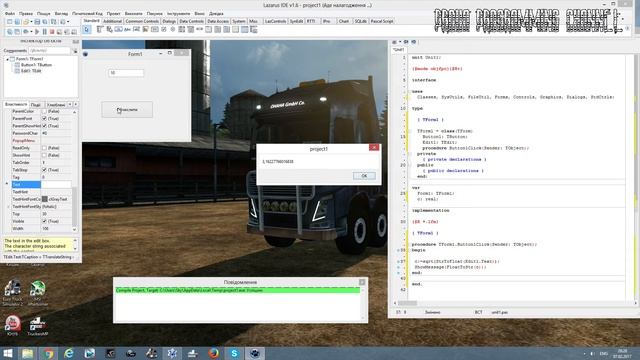The width and height of the screenshot is (640, 360).
Task: Click the Unit1 tab in source editor
Action: [398, 50]
